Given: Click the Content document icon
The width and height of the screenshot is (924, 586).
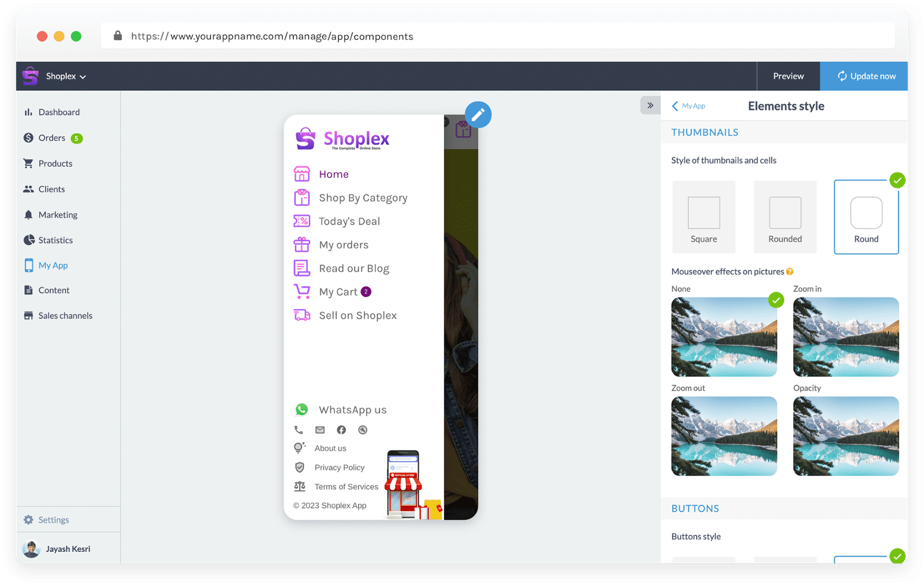Looking at the screenshot, I should pos(28,290).
